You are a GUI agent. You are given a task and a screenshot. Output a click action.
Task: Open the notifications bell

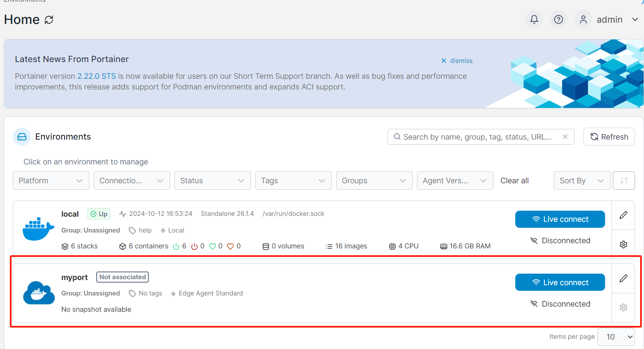[534, 19]
